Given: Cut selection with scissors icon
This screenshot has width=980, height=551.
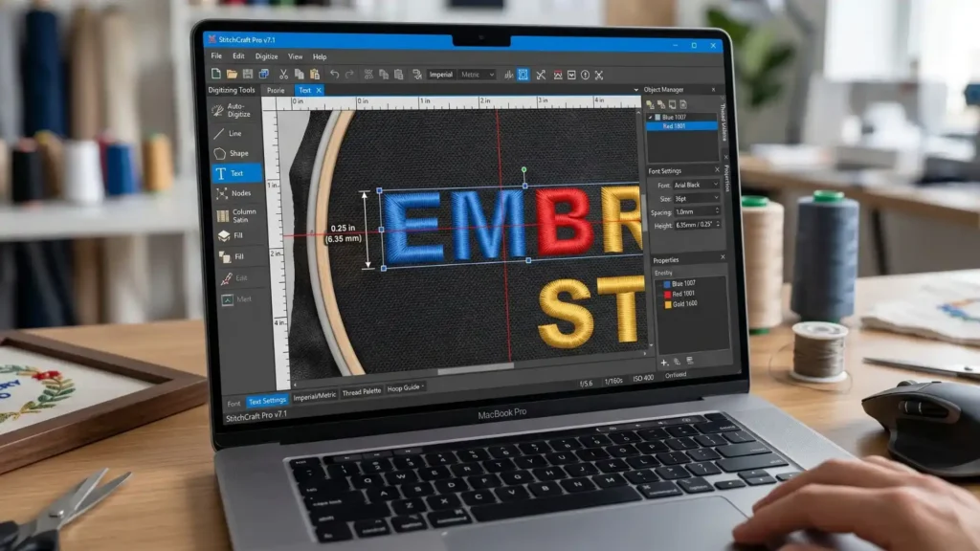Looking at the screenshot, I should click(x=283, y=75).
